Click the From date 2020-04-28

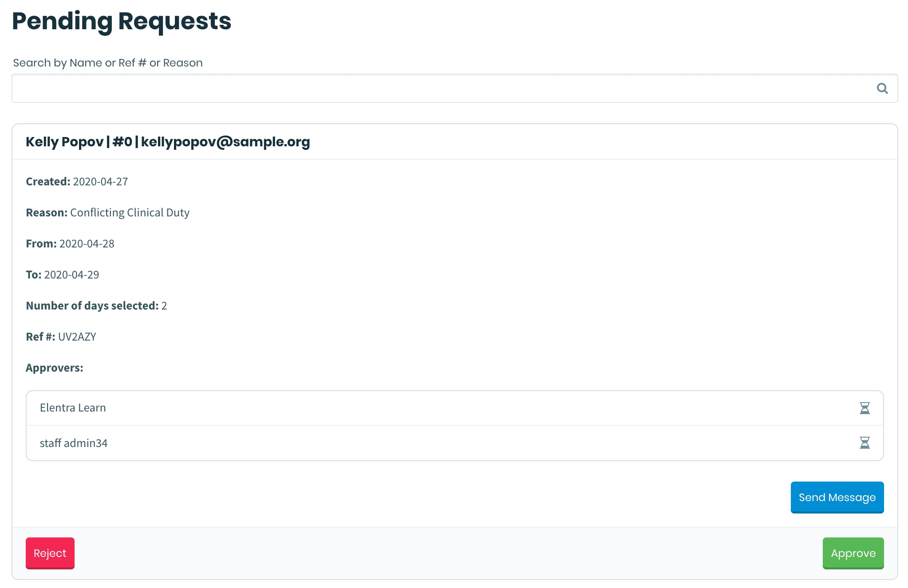pos(87,244)
